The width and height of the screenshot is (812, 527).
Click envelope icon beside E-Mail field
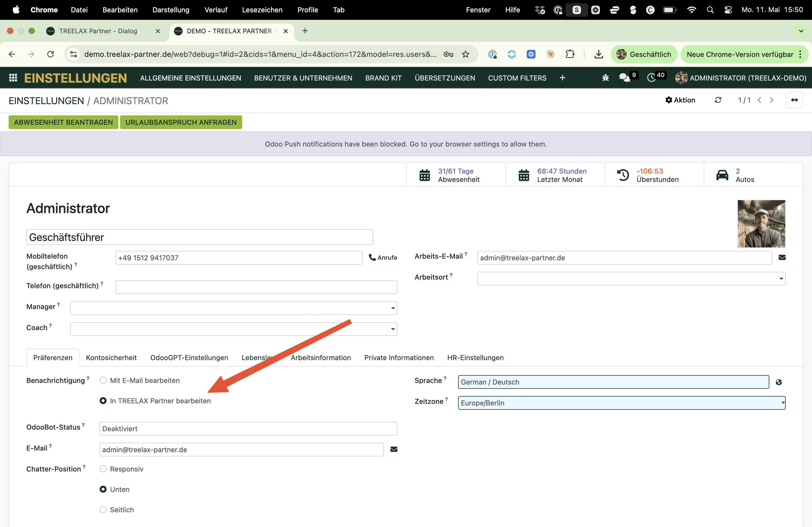[394, 449]
